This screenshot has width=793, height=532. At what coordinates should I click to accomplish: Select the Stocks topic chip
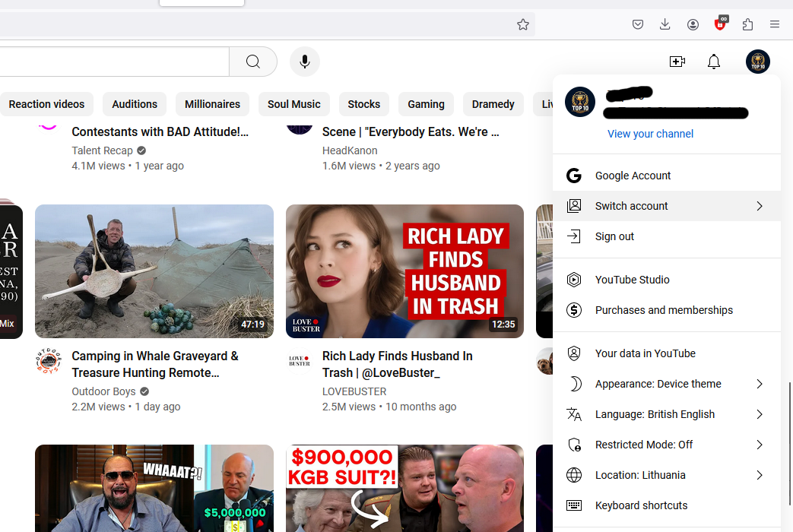[363, 104]
